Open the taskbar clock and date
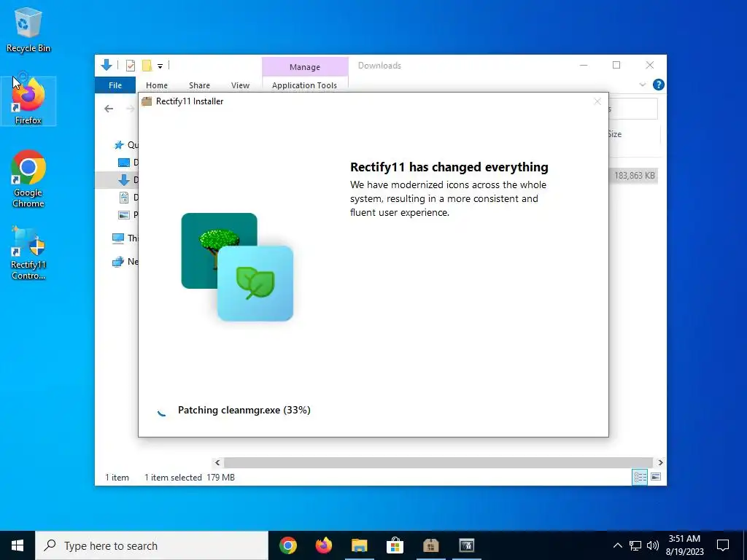Viewport: 747px width, 560px height. click(684, 545)
